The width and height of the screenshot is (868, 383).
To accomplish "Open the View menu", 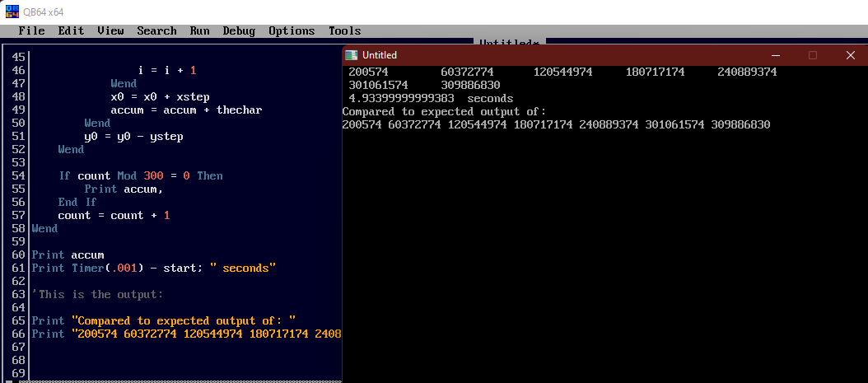I will pos(110,30).
